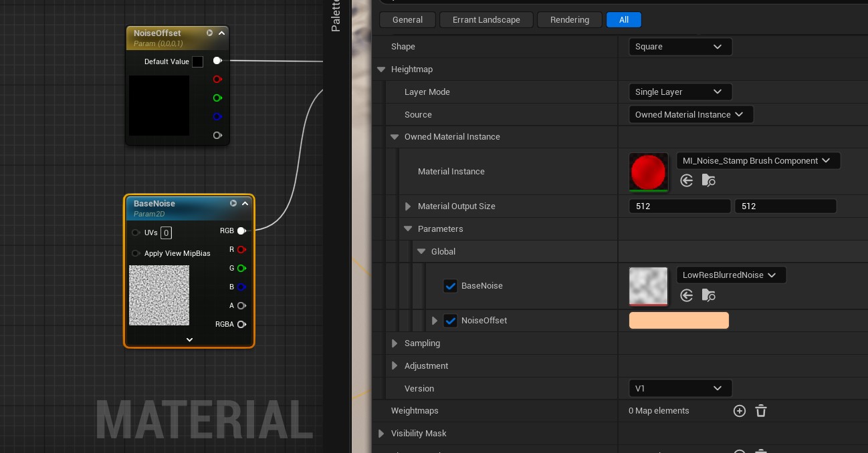Screen dimensions: 868x453
Task: Expand the Sampling section
Action: pyautogui.click(x=395, y=343)
